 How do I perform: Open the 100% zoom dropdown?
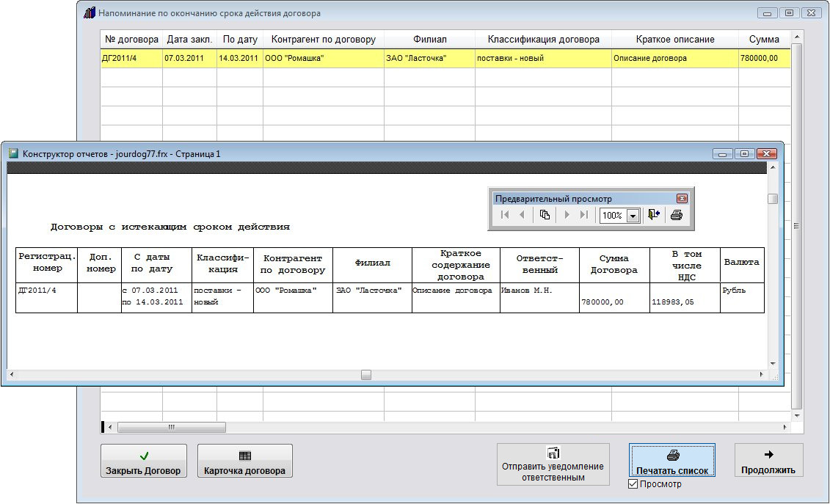pyautogui.click(x=633, y=216)
